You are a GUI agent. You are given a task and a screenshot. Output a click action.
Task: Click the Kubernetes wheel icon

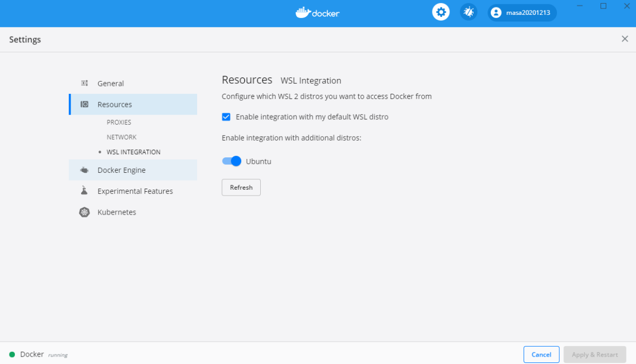tap(84, 212)
